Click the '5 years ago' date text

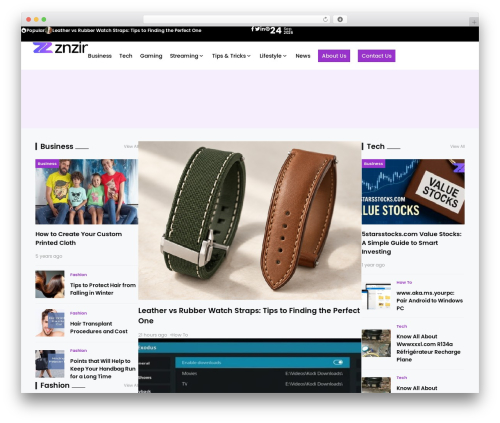point(49,256)
